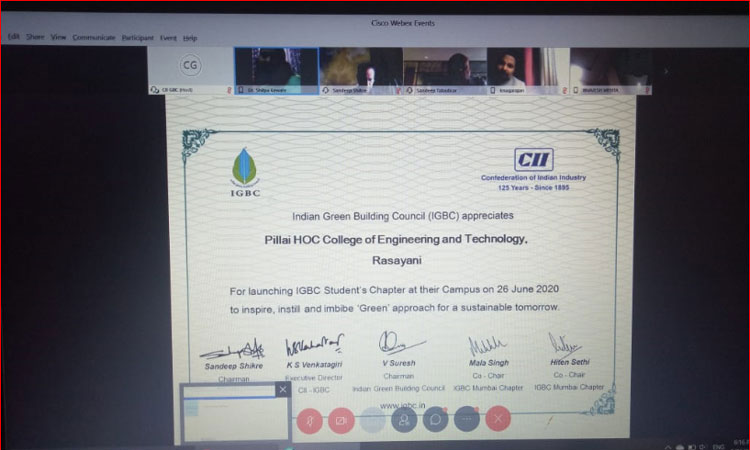Click muted mic icon on CG tile

pyautogui.click(x=229, y=90)
